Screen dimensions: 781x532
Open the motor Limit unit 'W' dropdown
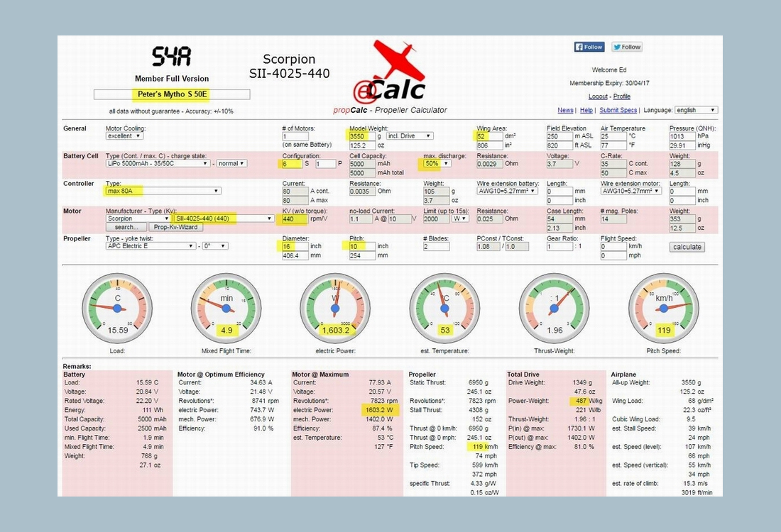click(460, 218)
